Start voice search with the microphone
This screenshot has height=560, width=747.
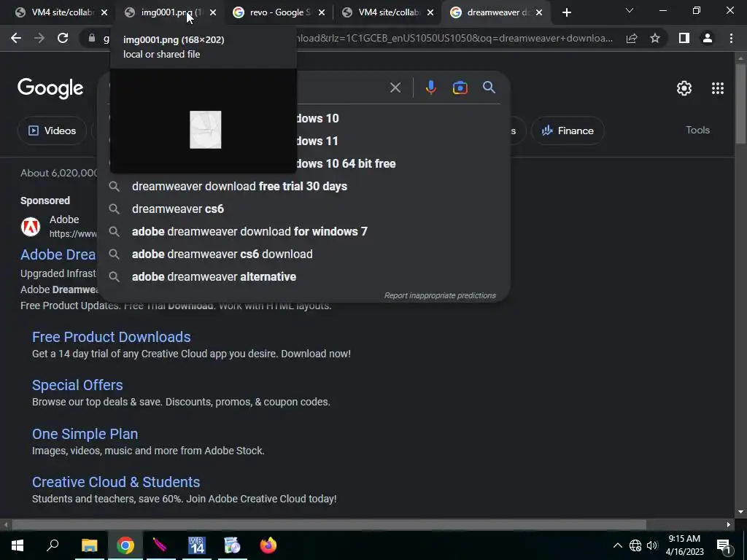430,87
